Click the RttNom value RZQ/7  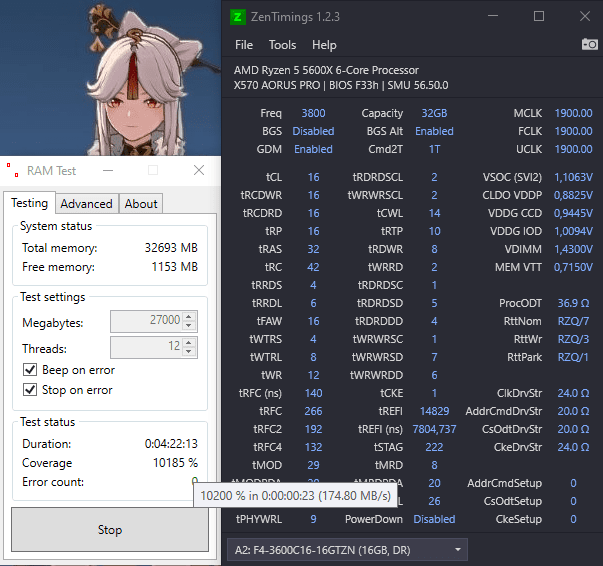pyautogui.click(x=573, y=321)
